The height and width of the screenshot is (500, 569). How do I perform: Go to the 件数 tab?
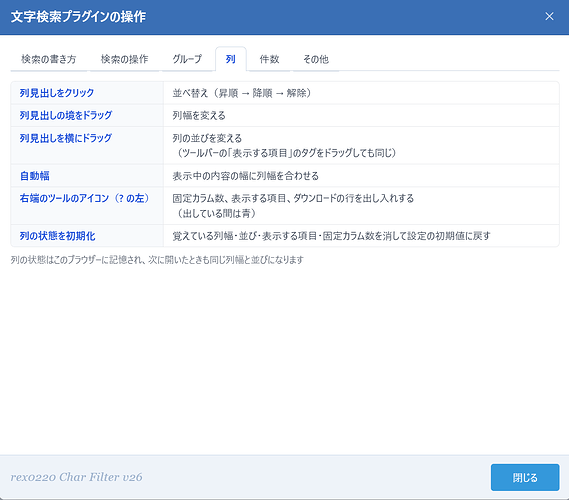tap(269, 59)
